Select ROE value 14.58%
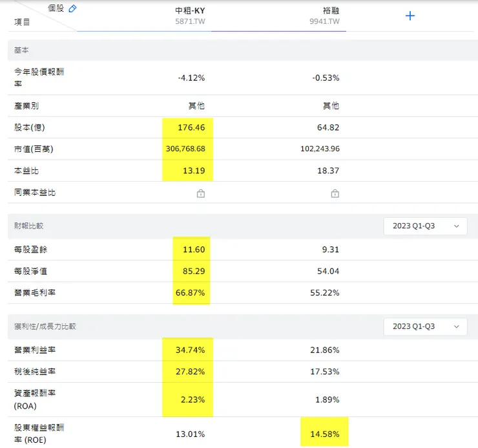 coord(325,434)
